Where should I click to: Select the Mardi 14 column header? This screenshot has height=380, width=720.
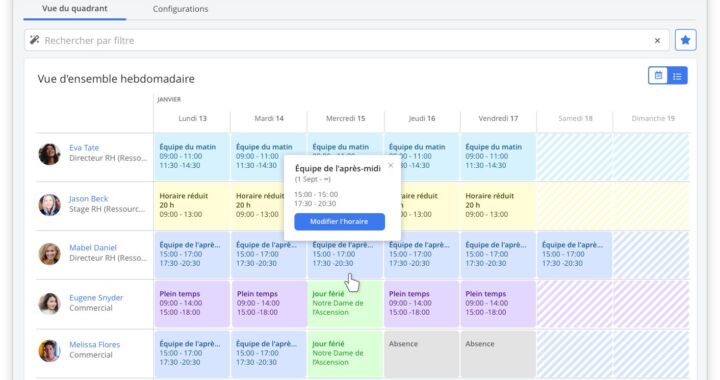269,118
